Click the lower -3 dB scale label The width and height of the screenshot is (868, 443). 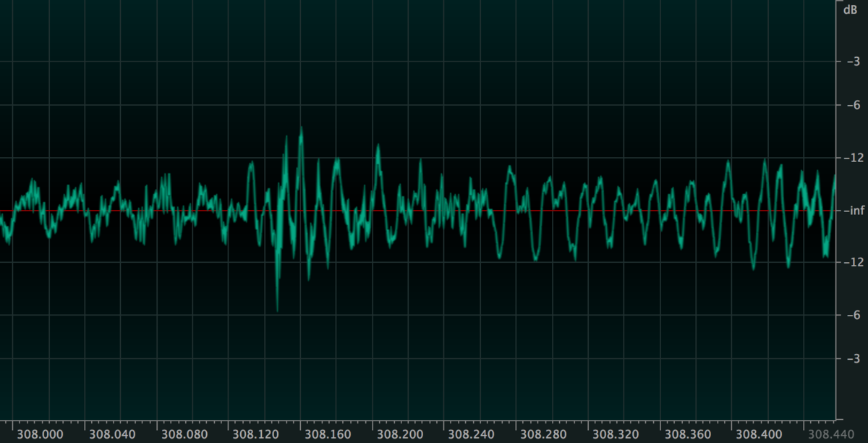[x=853, y=359]
